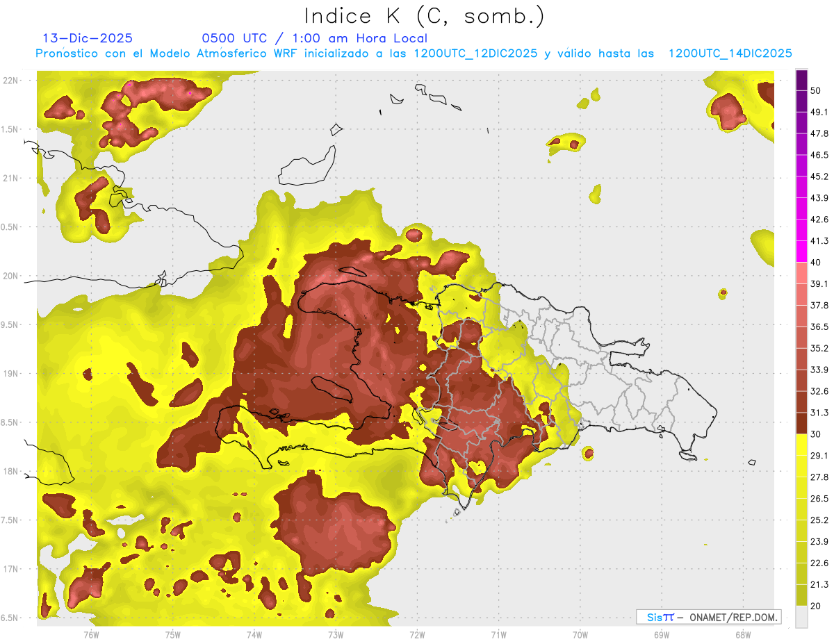This screenshot has height=644, width=834.
Task: Click the dark purple swatch atop the colorbar
Action: pyautogui.click(x=801, y=80)
